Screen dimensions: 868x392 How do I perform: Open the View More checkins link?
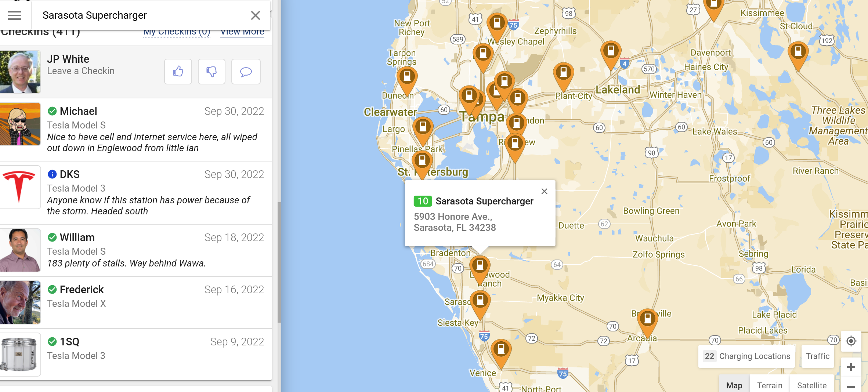click(242, 32)
